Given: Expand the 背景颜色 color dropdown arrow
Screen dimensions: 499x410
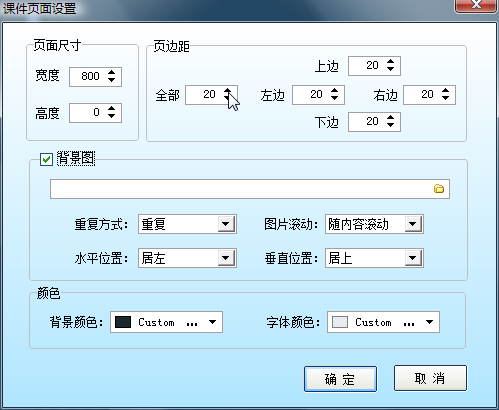Looking at the screenshot, I should pyautogui.click(x=212, y=322).
